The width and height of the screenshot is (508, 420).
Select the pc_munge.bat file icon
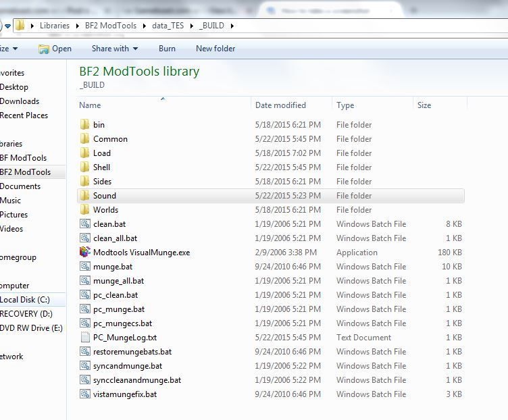pos(85,309)
